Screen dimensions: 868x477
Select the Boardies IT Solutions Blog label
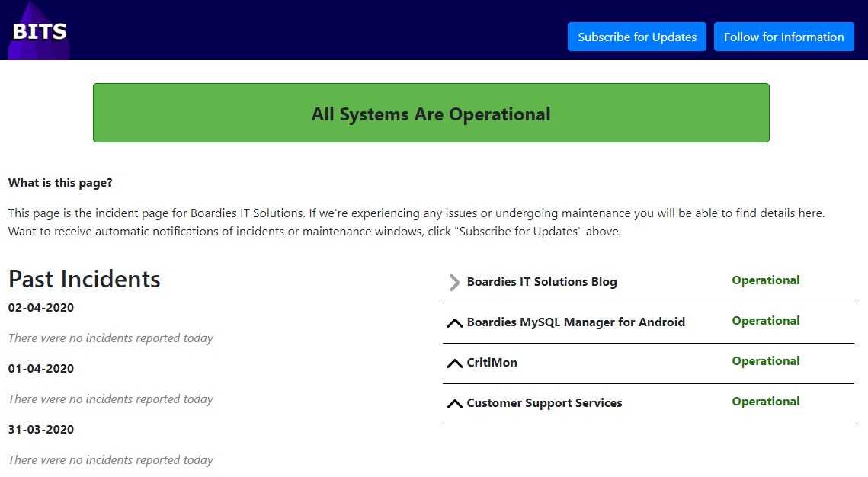coord(541,282)
